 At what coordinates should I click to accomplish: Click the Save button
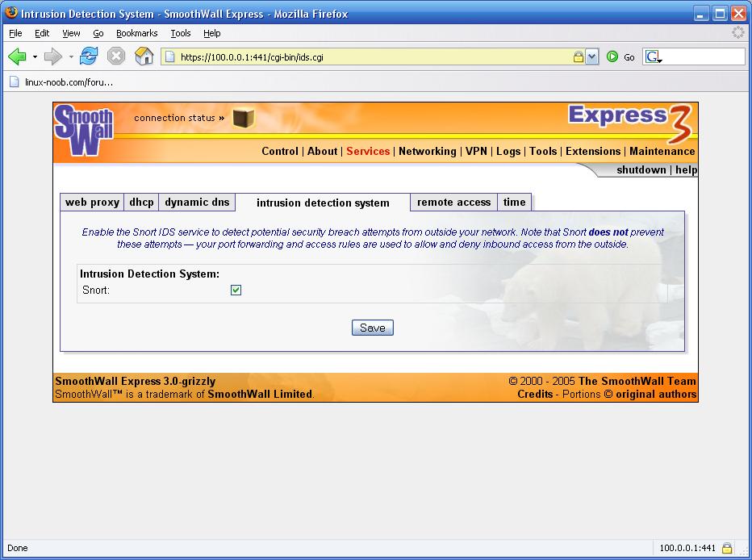tap(373, 328)
